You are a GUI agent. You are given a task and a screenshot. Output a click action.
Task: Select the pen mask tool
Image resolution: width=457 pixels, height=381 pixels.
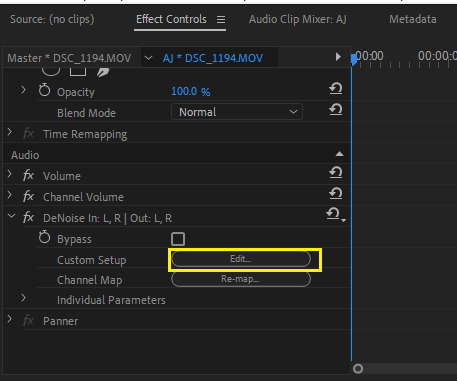(x=103, y=72)
